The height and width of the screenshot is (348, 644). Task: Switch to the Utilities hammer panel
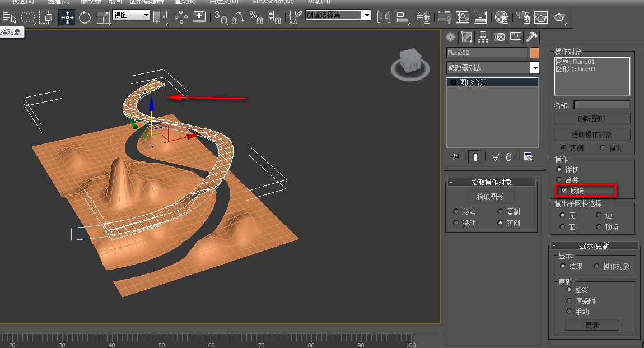[532, 37]
